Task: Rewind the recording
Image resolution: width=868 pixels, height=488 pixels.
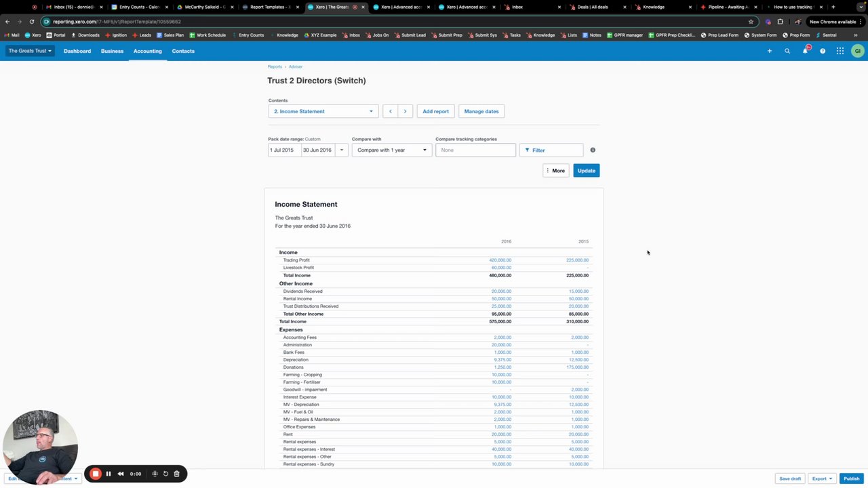Action: [x=121, y=474]
